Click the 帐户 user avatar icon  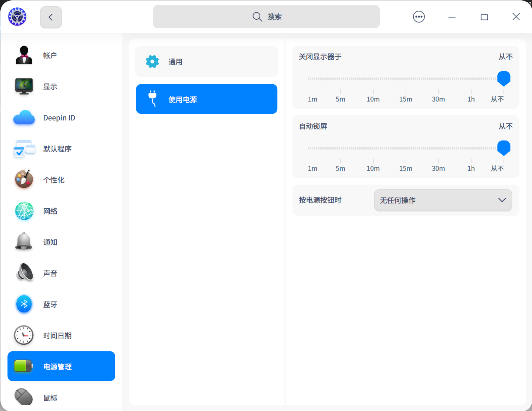pos(24,55)
